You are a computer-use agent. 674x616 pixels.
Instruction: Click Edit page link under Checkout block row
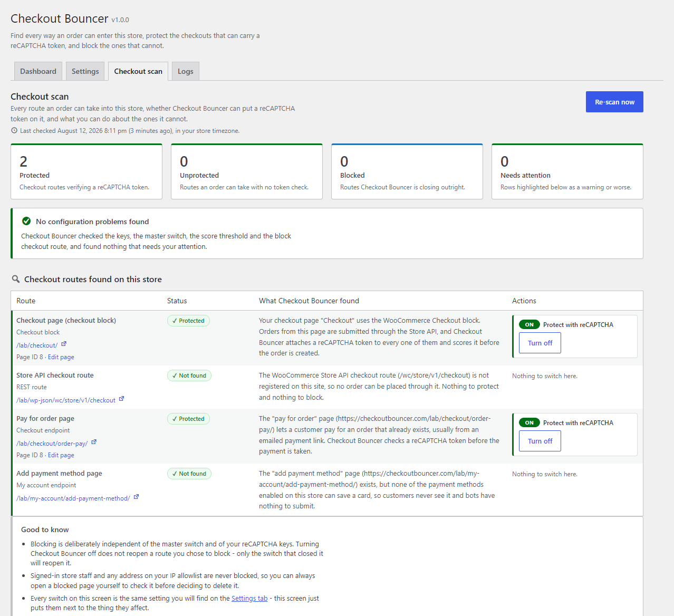[61, 357]
